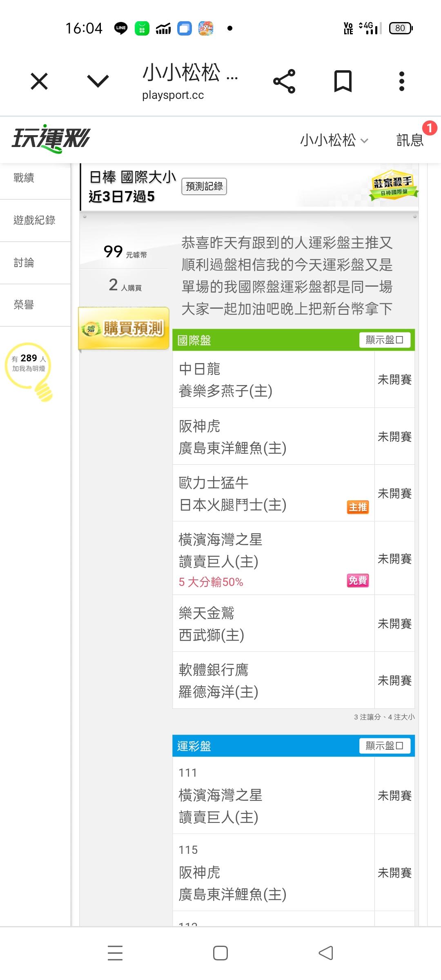The width and height of the screenshot is (441, 980).
Task: Click the 購買預測 purchase button
Action: tap(124, 328)
